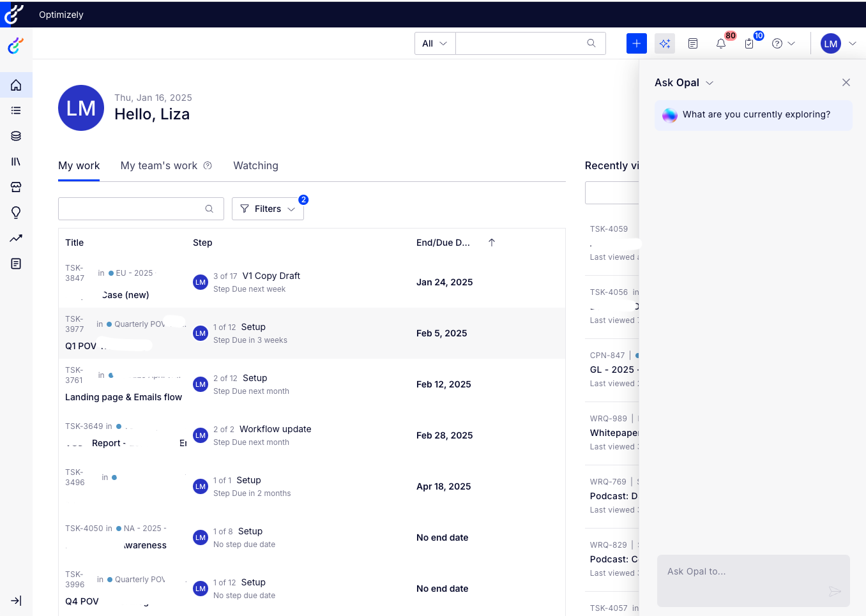
Task: Select the Home icon in the sidebar
Action: [16, 84]
